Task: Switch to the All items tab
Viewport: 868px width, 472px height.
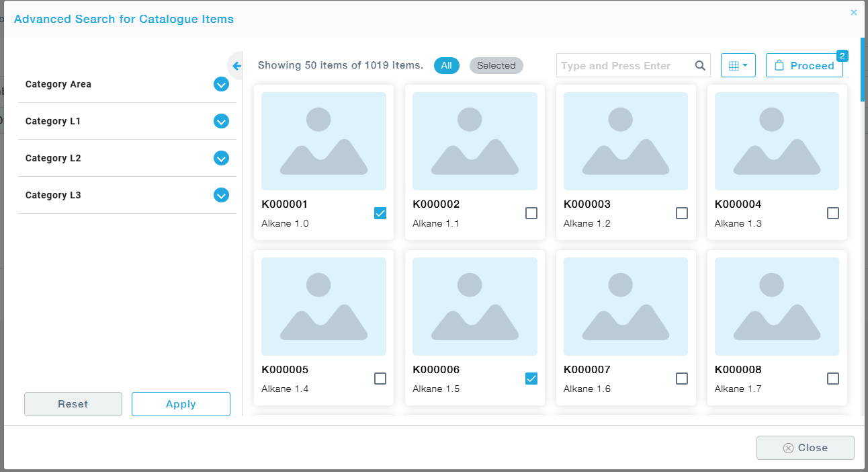Action: (x=447, y=66)
